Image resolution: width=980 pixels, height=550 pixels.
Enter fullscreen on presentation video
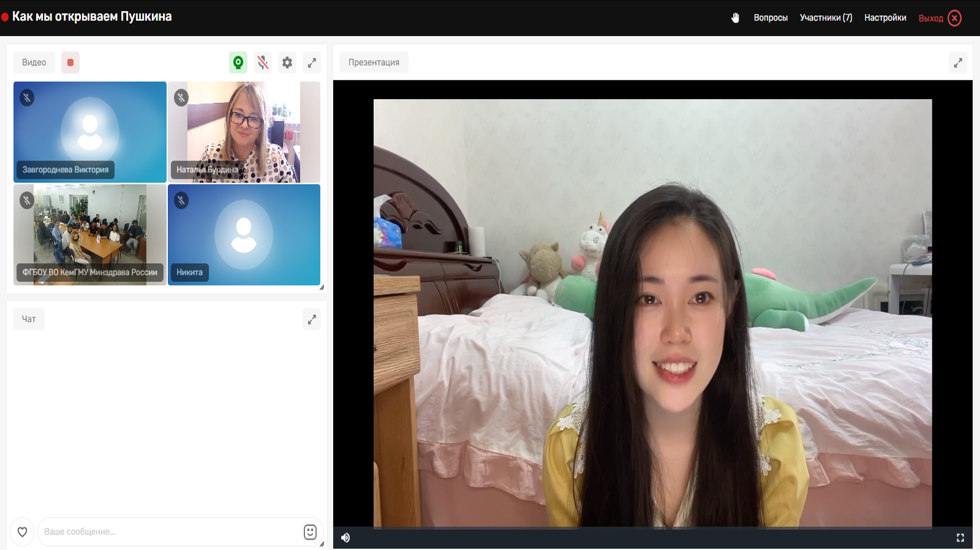tap(960, 538)
